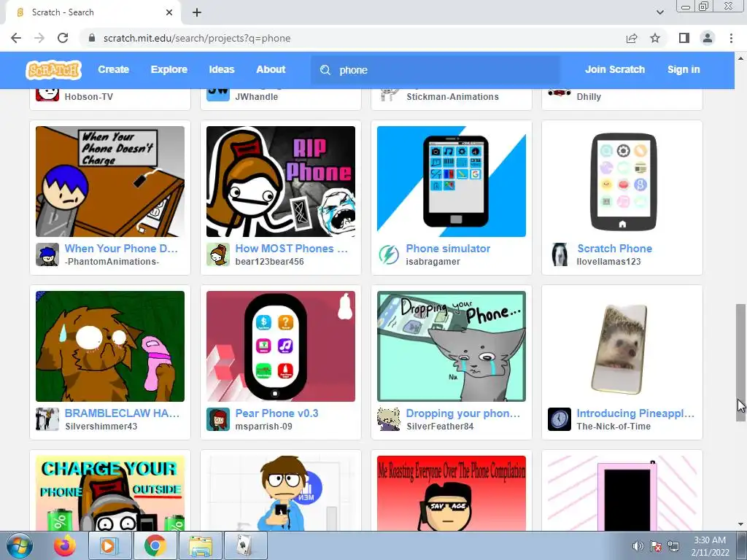
Task: Click username Dhilly
Action: click(589, 97)
